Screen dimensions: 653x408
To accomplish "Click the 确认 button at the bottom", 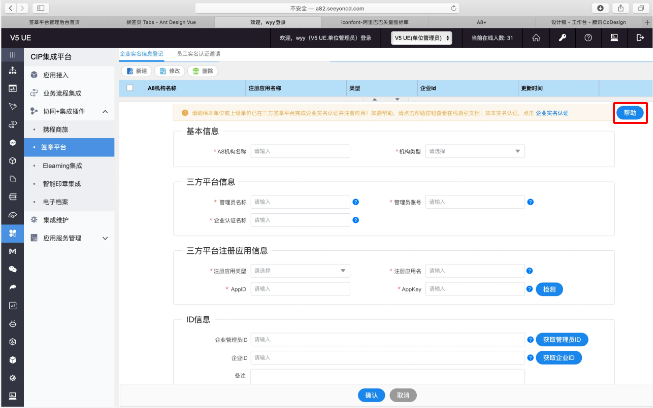I will point(371,395).
